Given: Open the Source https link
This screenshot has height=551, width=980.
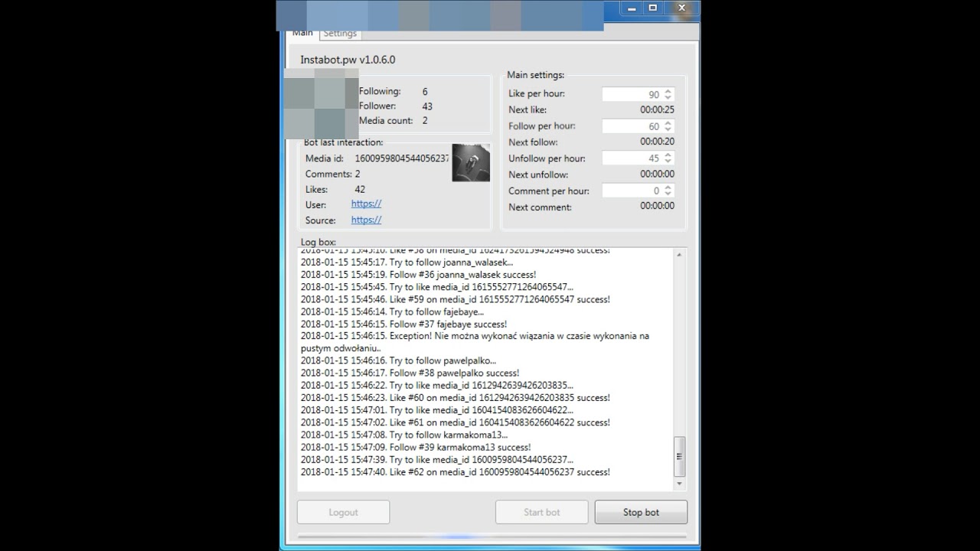Looking at the screenshot, I should [x=366, y=220].
